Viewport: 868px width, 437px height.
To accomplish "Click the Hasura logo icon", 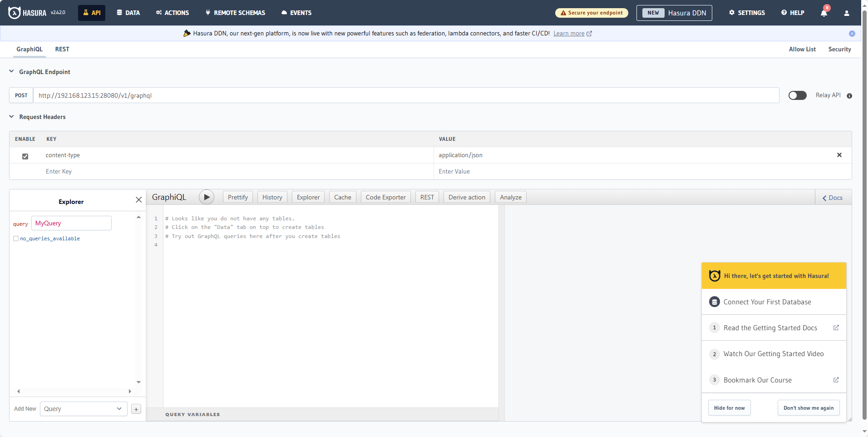I will [14, 13].
